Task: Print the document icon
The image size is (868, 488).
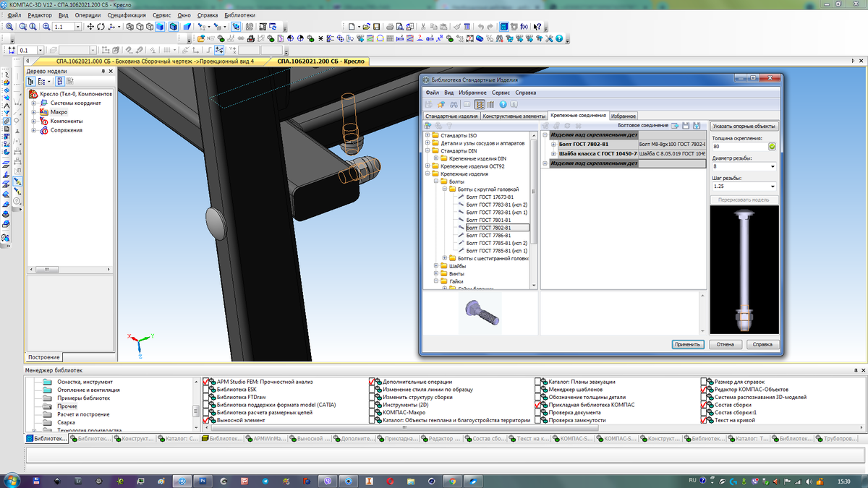Action: 390,27
